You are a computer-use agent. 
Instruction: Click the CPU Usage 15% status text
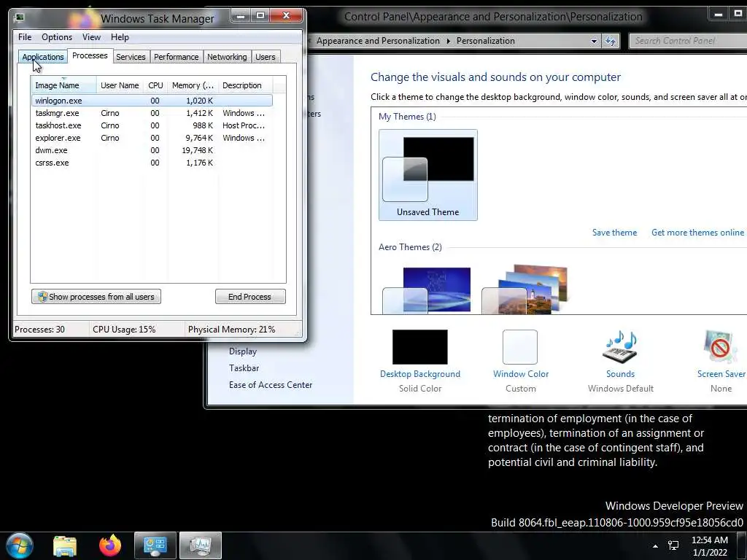click(124, 330)
